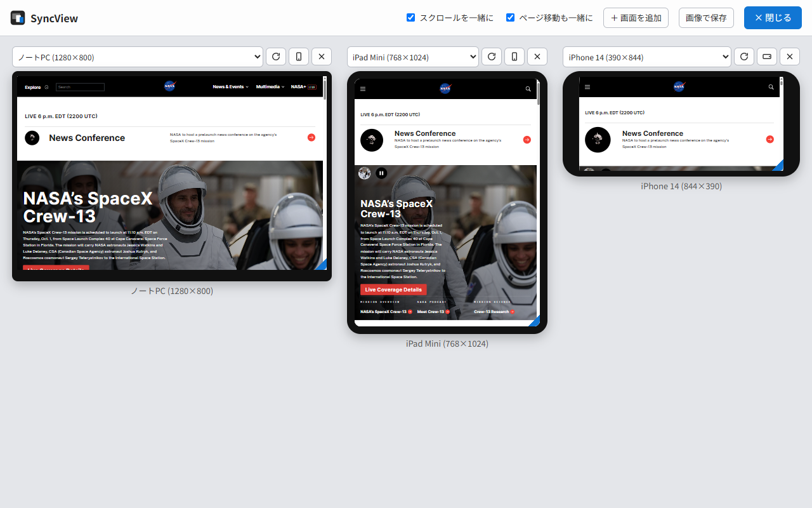Viewport: 812px width, 508px height.
Task: Click blue resize handle of iPad Mini preview
Action: [x=535, y=321]
